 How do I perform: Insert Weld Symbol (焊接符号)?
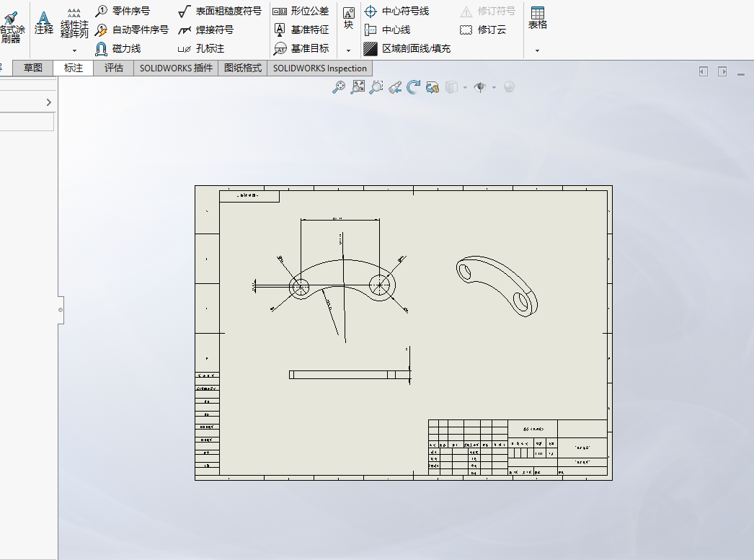pyautogui.click(x=205, y=30)
